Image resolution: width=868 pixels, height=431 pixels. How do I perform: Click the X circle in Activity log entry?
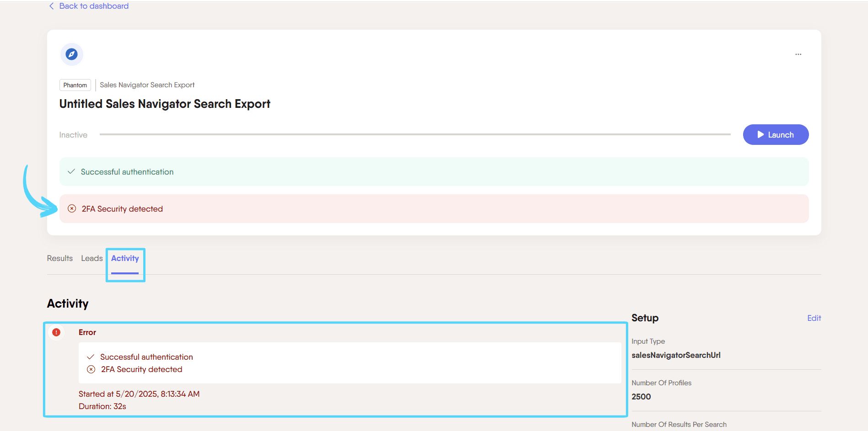(x=91, y=369)
